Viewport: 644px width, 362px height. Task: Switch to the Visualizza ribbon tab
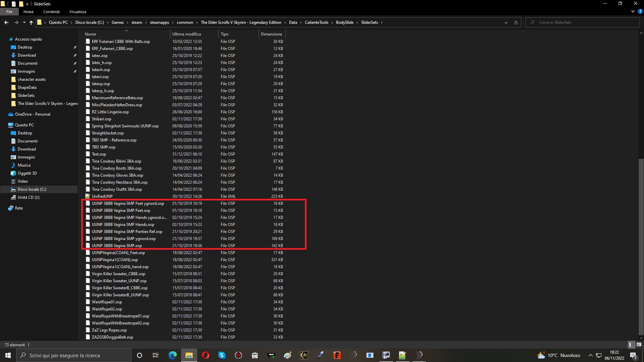click(x=77, y=11)
